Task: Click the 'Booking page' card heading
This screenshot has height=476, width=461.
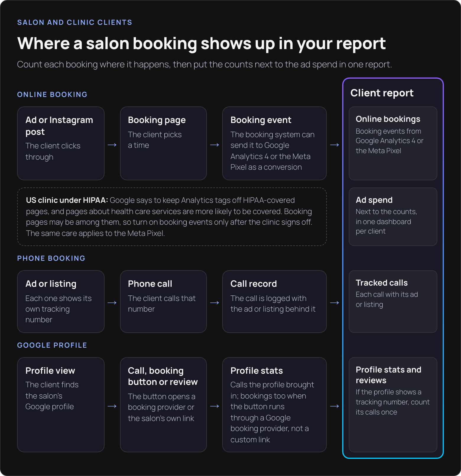Action: [157, 120]
